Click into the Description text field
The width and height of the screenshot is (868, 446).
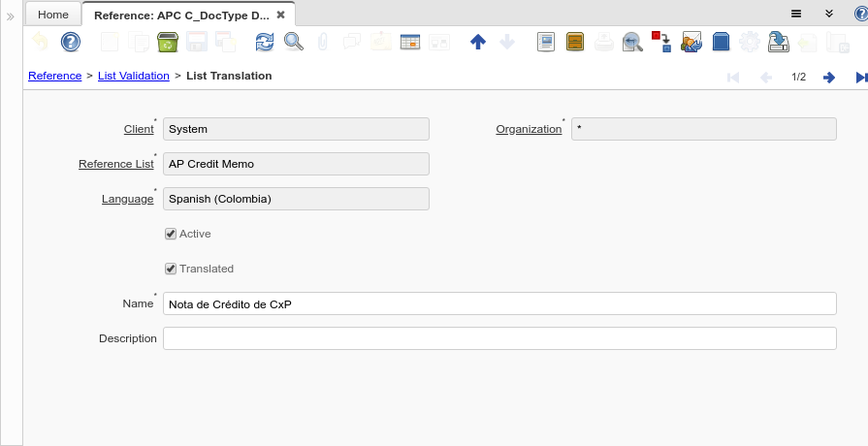tap(499, 338)
